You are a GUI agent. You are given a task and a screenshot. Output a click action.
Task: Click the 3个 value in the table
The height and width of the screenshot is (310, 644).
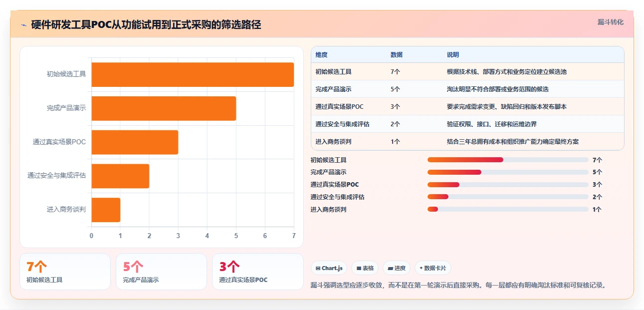[x=396, y=107]
